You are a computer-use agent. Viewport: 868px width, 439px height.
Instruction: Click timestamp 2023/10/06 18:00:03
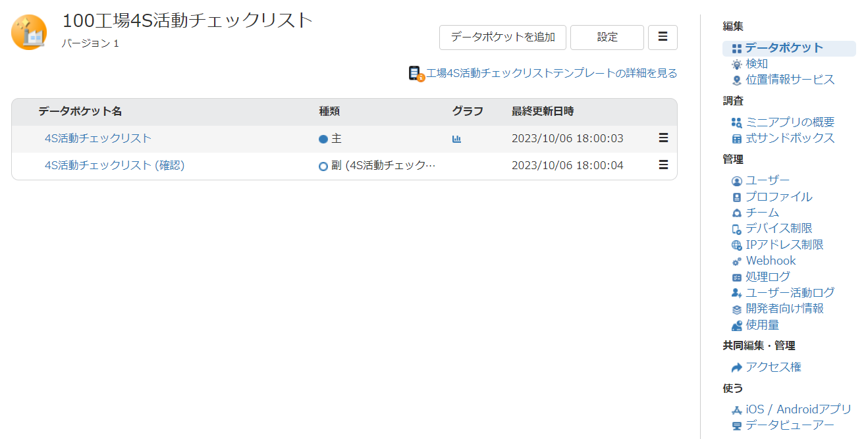click(568, 139)
